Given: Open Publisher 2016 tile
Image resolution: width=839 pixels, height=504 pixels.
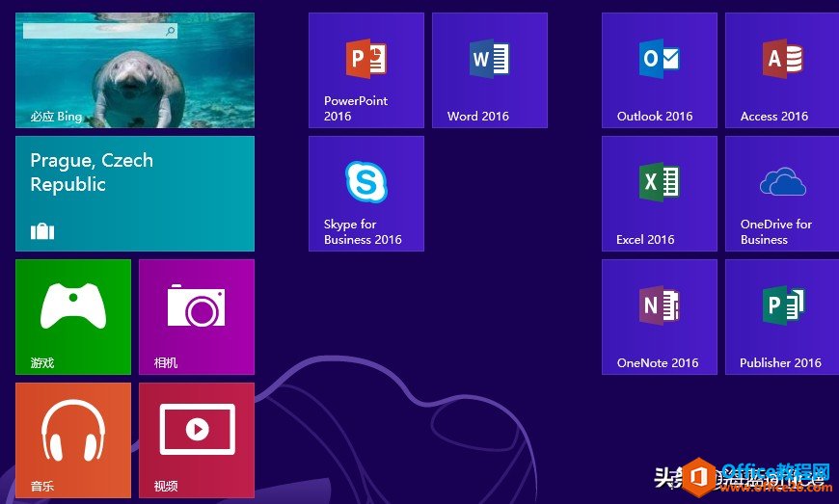Looking at the screenshot, I should (x=782, y=317).
